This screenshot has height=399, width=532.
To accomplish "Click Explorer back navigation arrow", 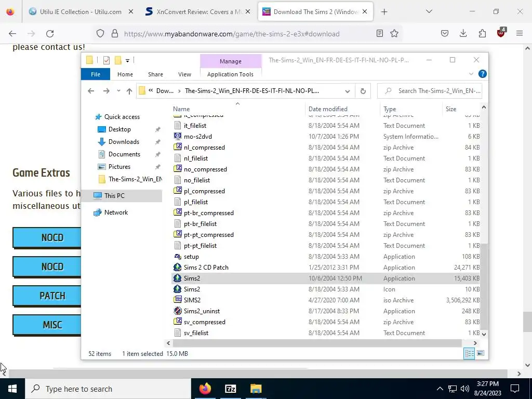I will click(x=91, y=91).
